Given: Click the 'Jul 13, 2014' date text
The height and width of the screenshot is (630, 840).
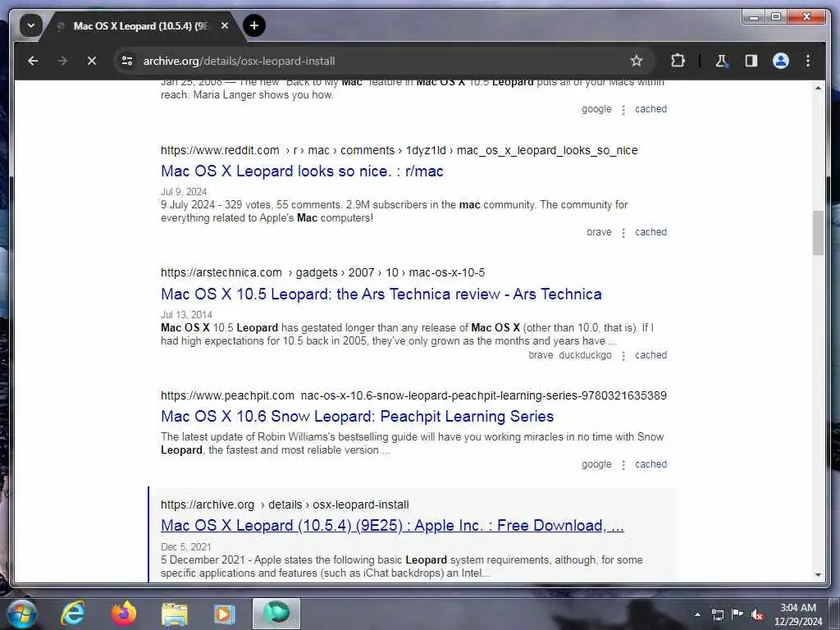Looking at the screenshot, I should (x=186, y=315).
